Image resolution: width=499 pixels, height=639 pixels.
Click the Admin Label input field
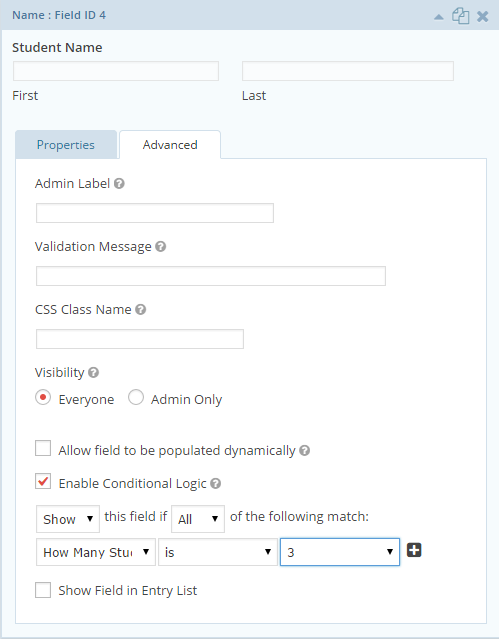click(x=155, y=213)
